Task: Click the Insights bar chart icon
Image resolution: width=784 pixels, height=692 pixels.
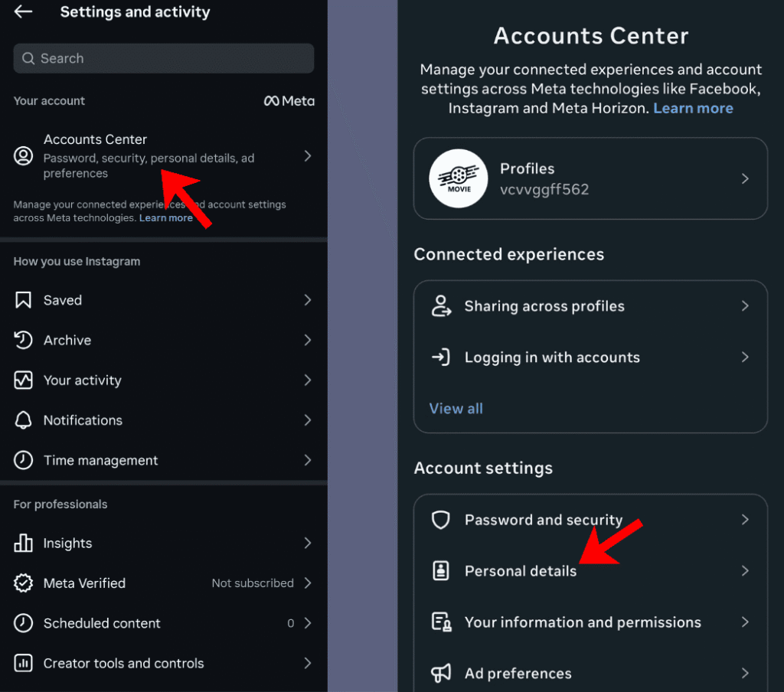Action: tap(24, 543)
